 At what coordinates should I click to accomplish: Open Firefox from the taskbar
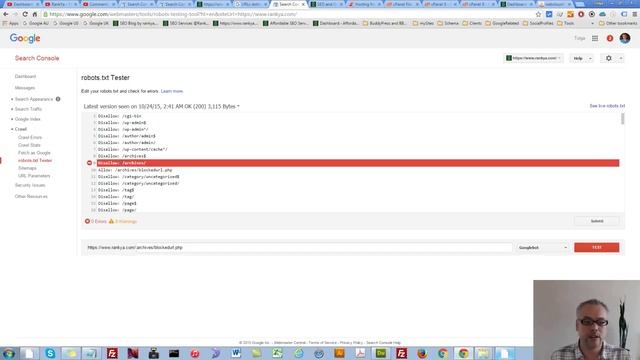422,353
